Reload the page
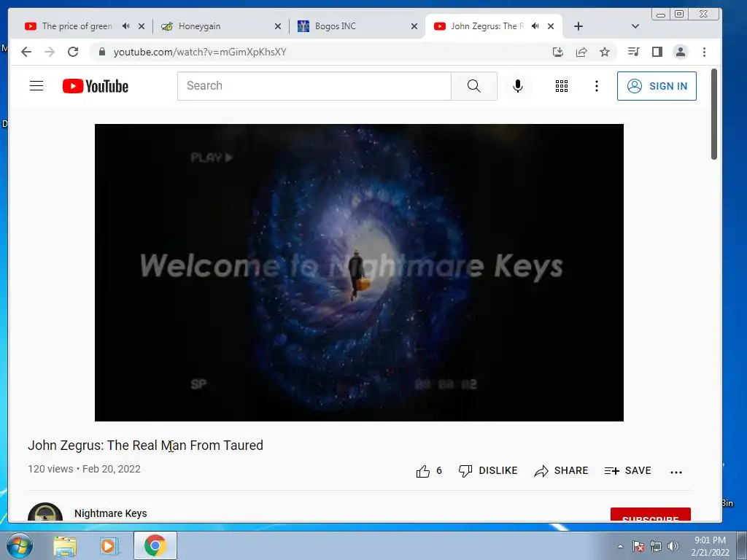This screenshot has height=560, width=747. (x=73, y=52)
